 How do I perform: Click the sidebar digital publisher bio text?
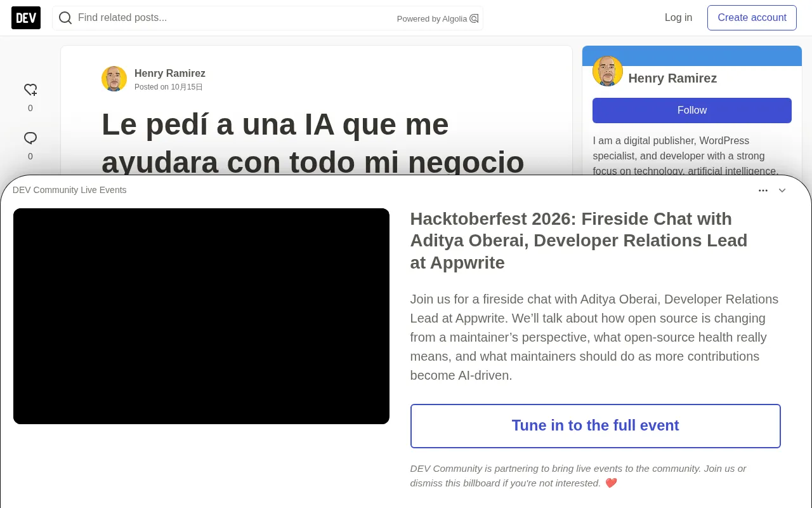686,156
